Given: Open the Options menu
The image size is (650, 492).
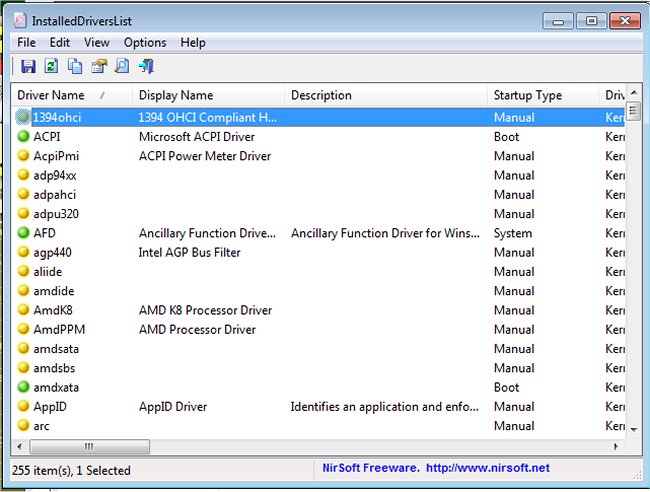Looking at the screenshot, I should (145, 43).
